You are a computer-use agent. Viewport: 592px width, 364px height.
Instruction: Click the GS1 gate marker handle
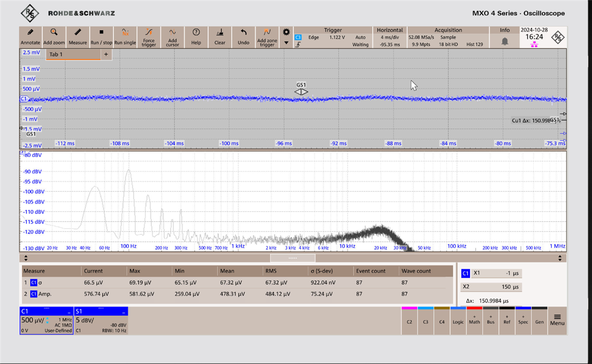click(301, 92)
